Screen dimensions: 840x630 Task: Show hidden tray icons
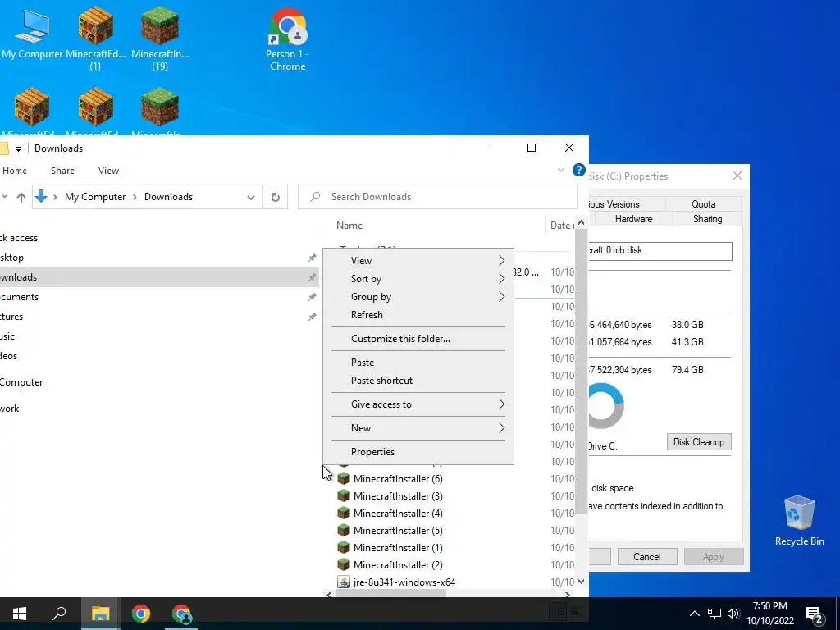pos(694,614)
